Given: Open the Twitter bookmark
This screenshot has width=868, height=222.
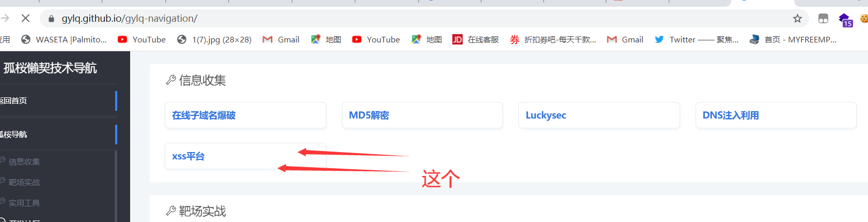Looking at the screenshot, I should (696, 39).
